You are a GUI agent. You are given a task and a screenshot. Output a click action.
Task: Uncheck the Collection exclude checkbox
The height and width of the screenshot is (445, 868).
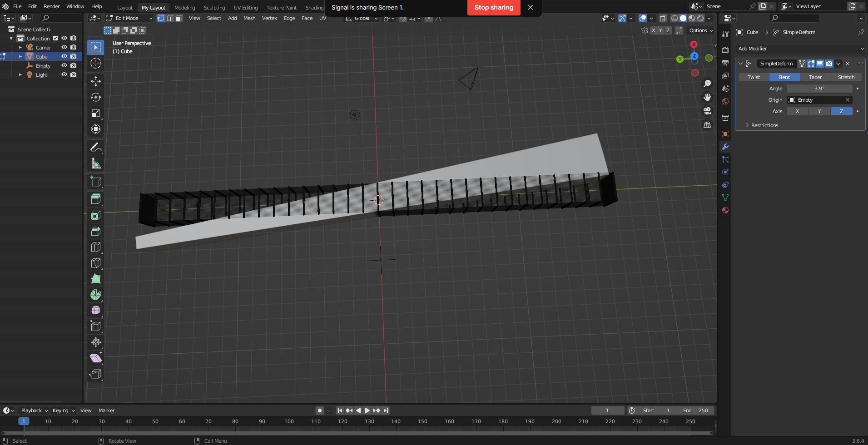pyautogui.click(x=55, y=38)
